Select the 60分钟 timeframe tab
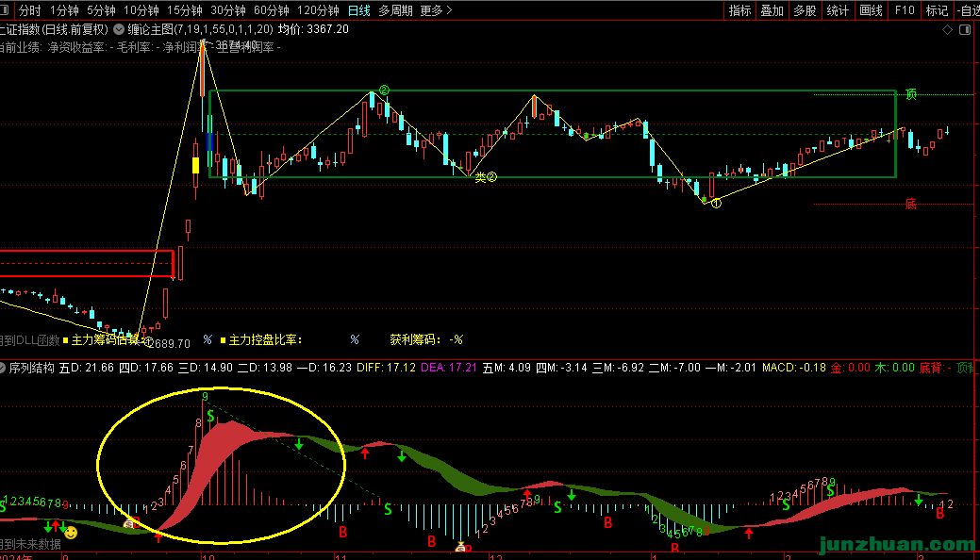The height and width of the screenshot is (560, 980). 272,10
